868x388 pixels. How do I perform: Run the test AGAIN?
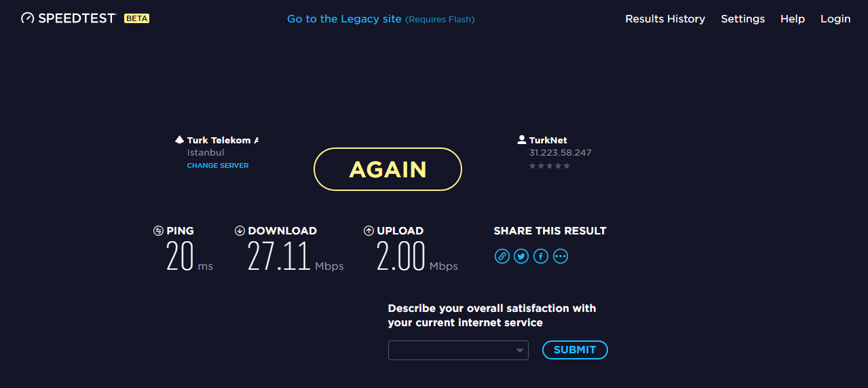point(388,169)
